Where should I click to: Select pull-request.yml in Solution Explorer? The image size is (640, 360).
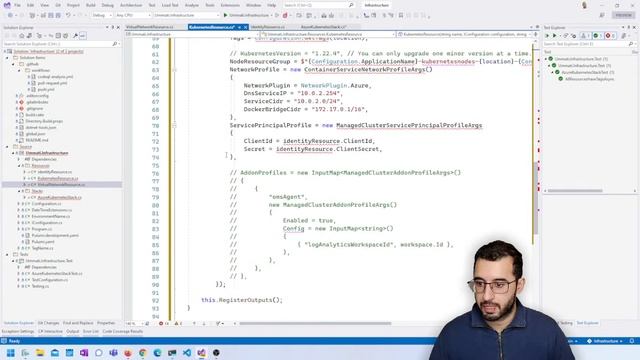pyautogui.click(x=52, y=83)
